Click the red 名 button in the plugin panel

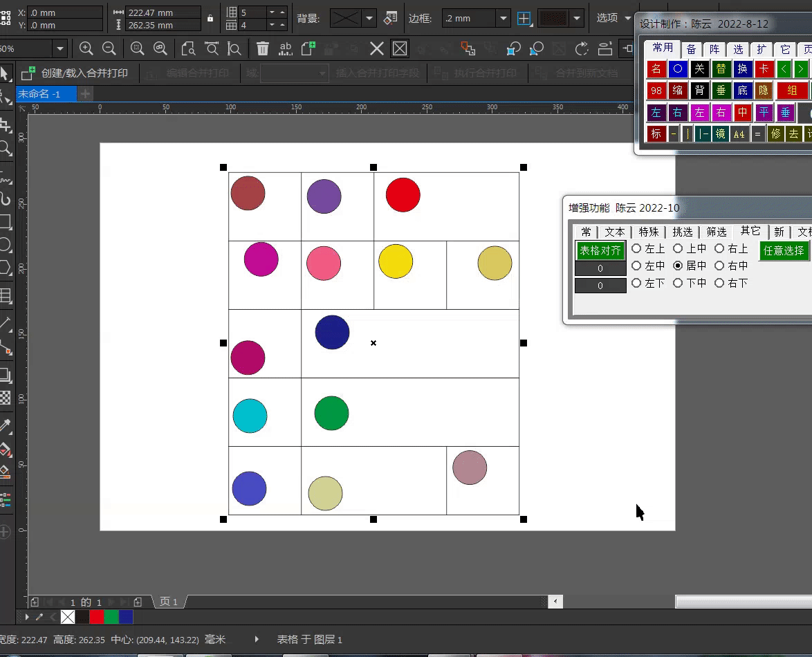pos(656,69)
